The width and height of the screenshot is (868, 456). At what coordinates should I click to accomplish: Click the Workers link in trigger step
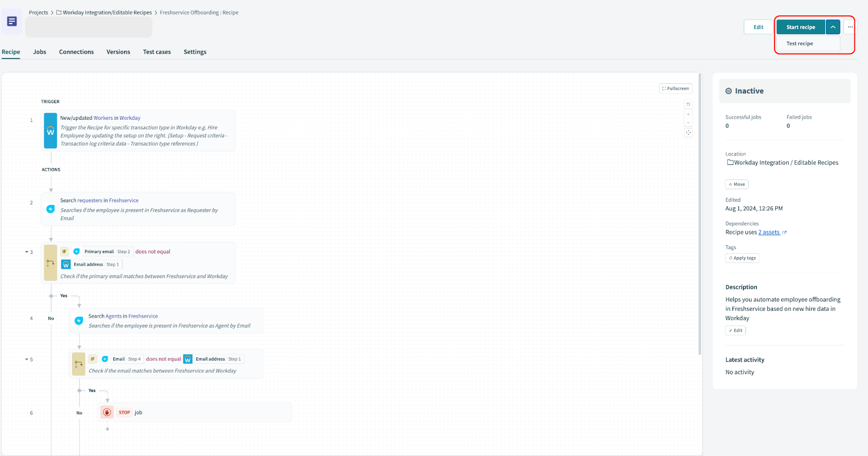tap(103, 118)
